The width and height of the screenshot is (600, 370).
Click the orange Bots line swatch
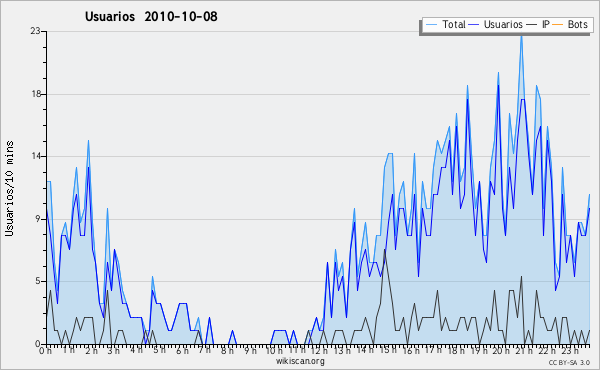pos(558,25)
